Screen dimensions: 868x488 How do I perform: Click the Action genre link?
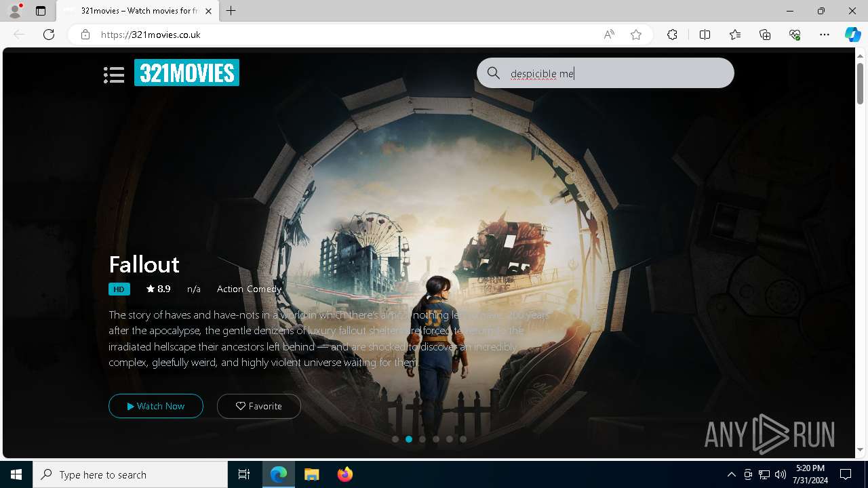pyautogui.click(x=230, y=289)
